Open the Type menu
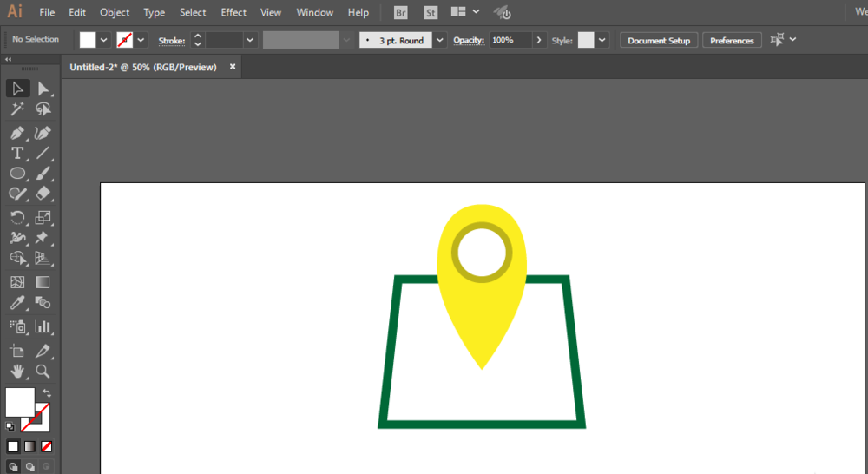Viewport: 868px width, 474px height. point(154,12)
